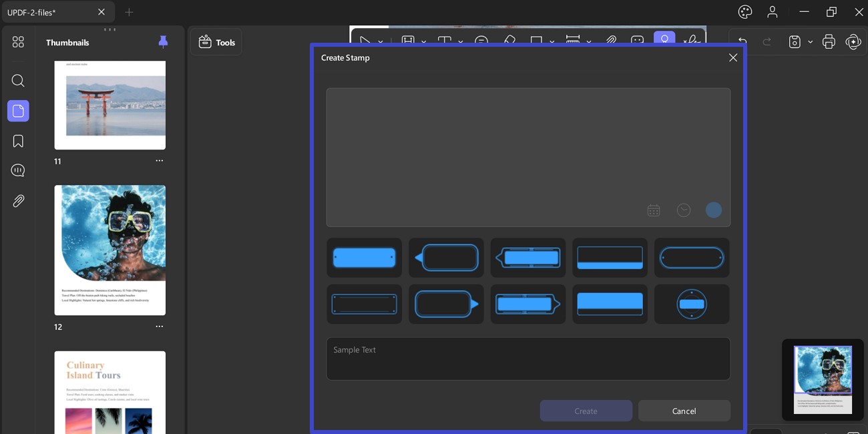Switch to the UPDF-2-files* tab
Screen dimensions: 868x434
pos(57,12)
